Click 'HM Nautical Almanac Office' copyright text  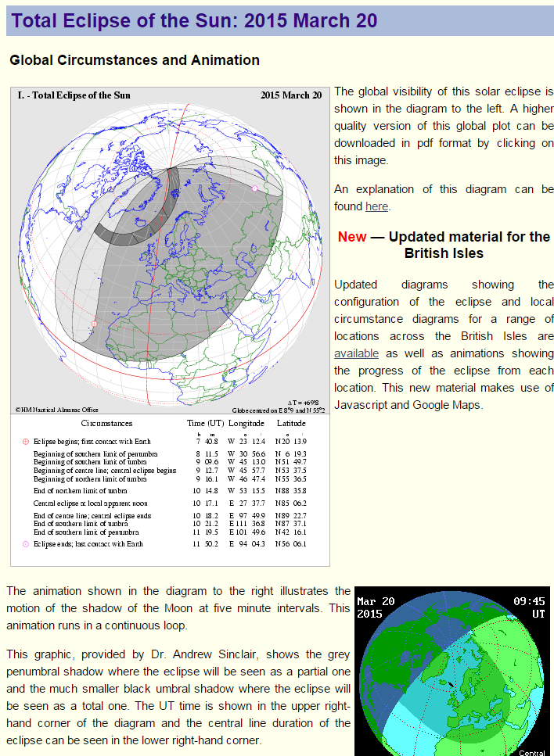pos(57,410)
